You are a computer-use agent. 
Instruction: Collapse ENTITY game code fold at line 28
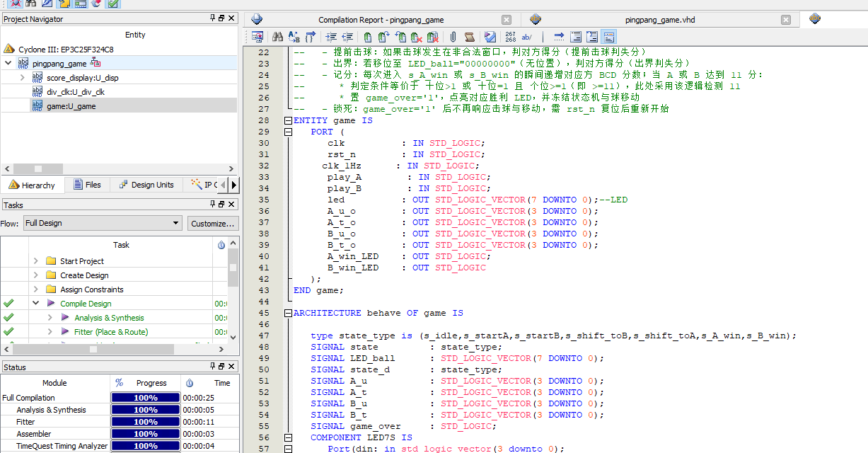click(288, 120)
